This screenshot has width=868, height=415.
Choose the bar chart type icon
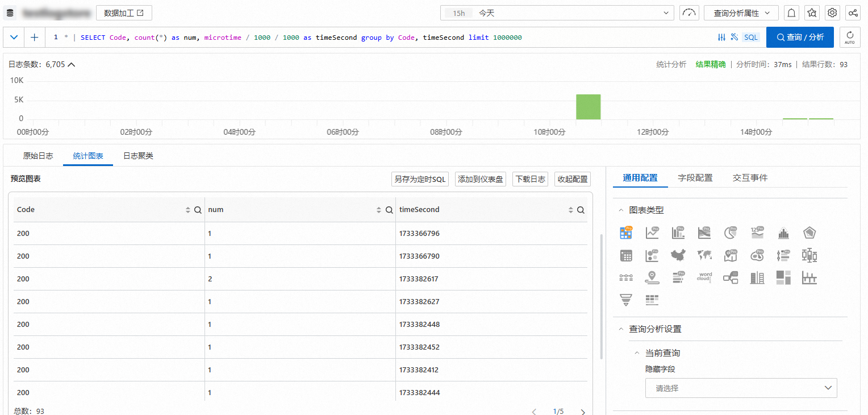[x=678, y=233]
